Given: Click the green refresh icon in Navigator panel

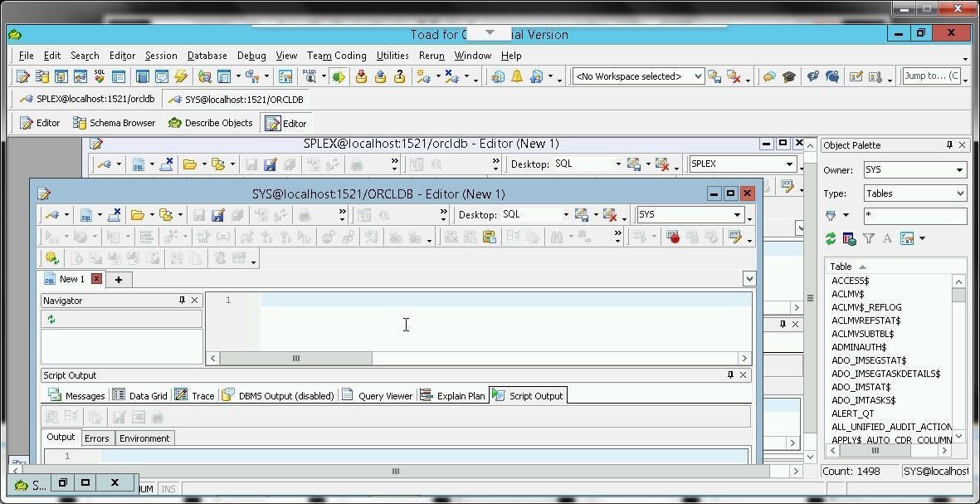Looking at the screenshot, I should coord(51,320).
